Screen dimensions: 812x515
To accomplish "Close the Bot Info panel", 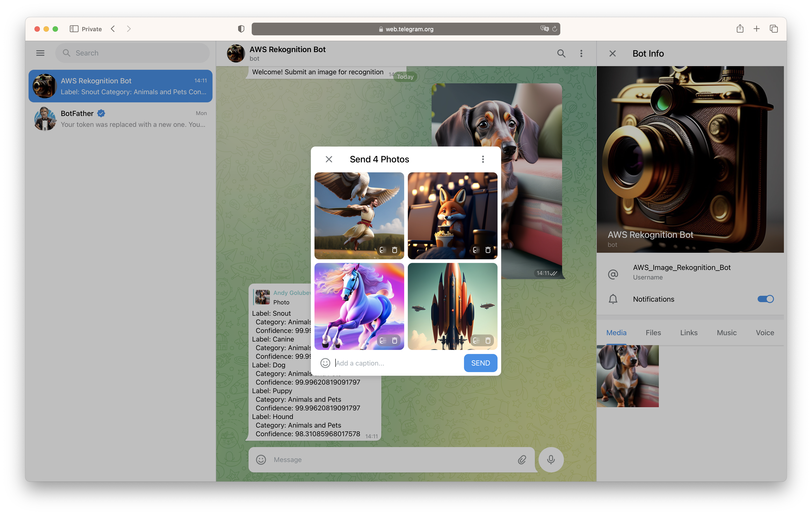I will tap(612, 53).
